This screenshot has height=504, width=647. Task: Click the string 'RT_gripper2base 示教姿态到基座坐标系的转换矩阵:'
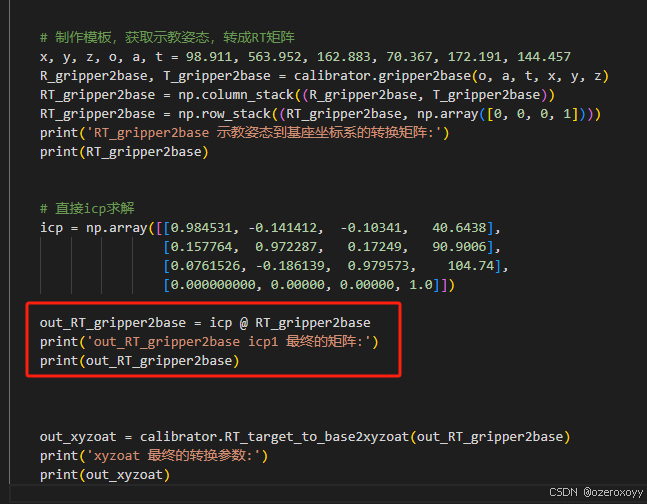pos(267,133)
